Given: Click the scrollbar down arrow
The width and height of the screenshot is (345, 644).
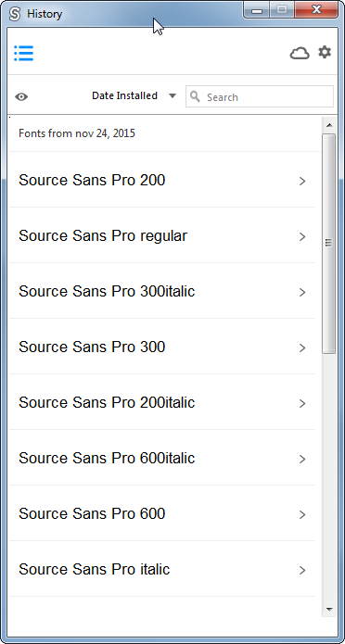Looking at the screenshot, I should [329, 609].
